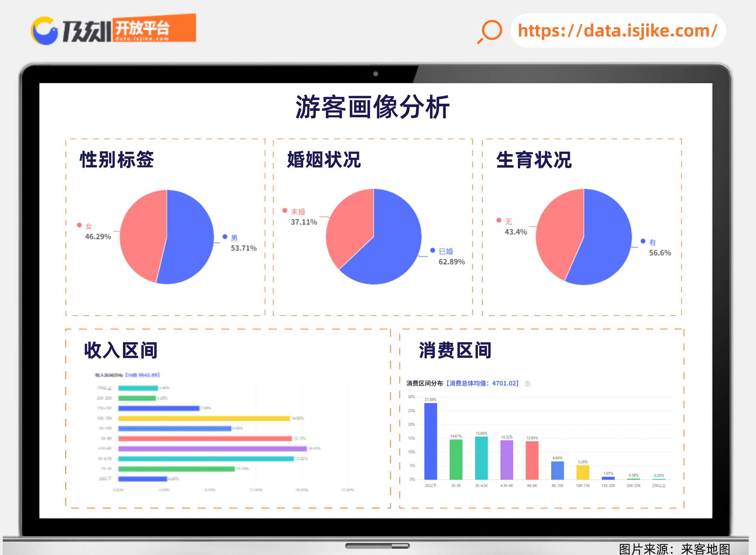Select the 2K以下 consumption bar at 27.88%
The width and height of the screenshot is (756, 555).
431,441
